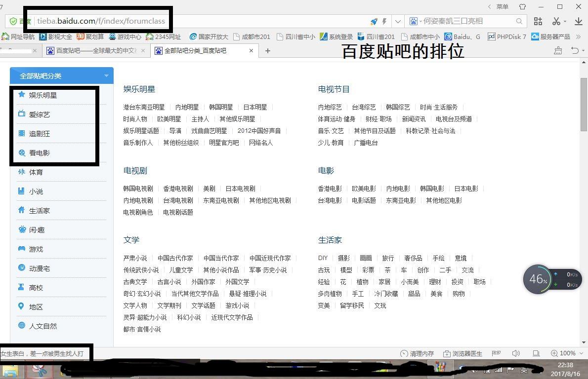Open the grid apps icon in toolbar

[538, 21]
